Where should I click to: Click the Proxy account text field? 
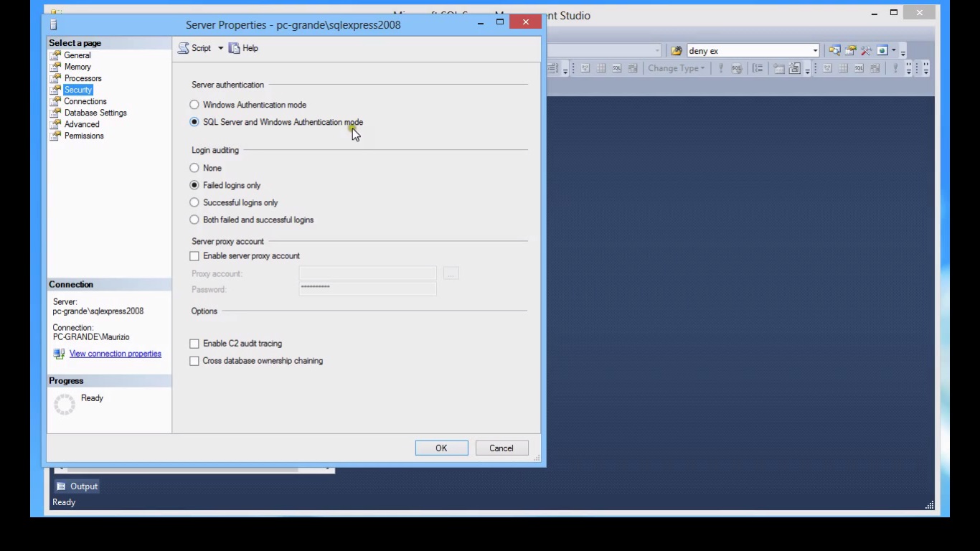367,273
